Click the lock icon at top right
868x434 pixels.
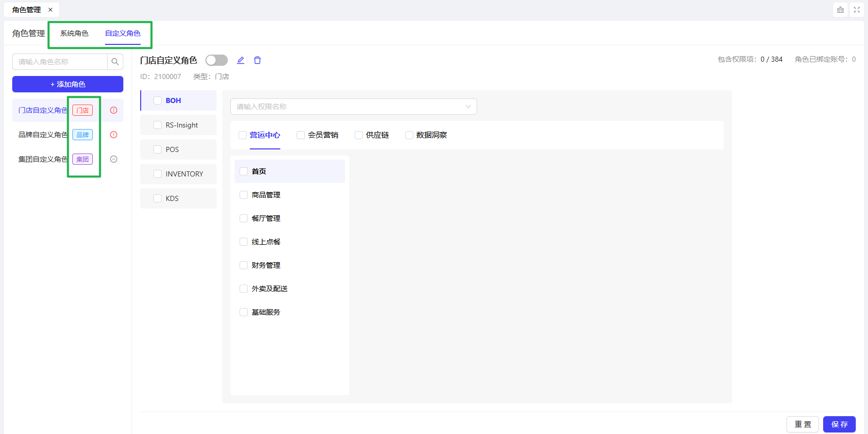tap(840, 10)
